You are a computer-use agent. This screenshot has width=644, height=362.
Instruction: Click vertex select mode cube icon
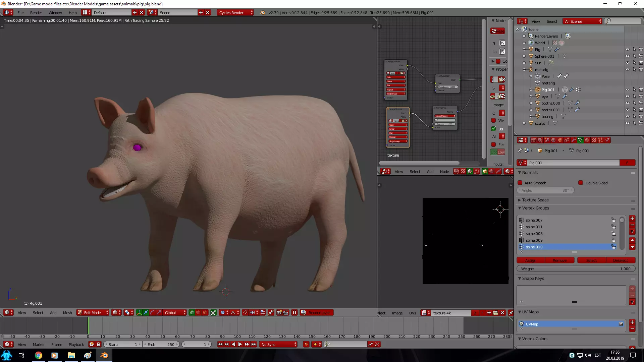click(x=192, y=312)
